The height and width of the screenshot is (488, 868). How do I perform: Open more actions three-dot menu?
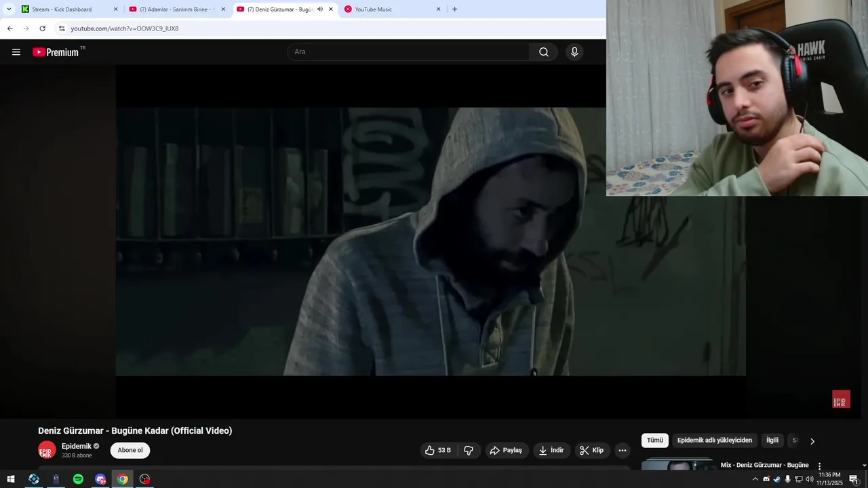tap(623, 450)
